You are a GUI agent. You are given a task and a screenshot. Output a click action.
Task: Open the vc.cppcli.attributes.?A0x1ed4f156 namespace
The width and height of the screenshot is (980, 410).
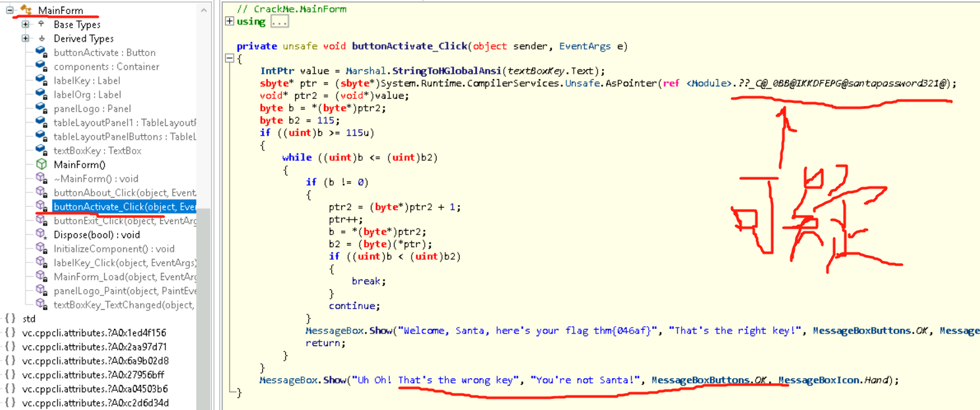point(94,333)
